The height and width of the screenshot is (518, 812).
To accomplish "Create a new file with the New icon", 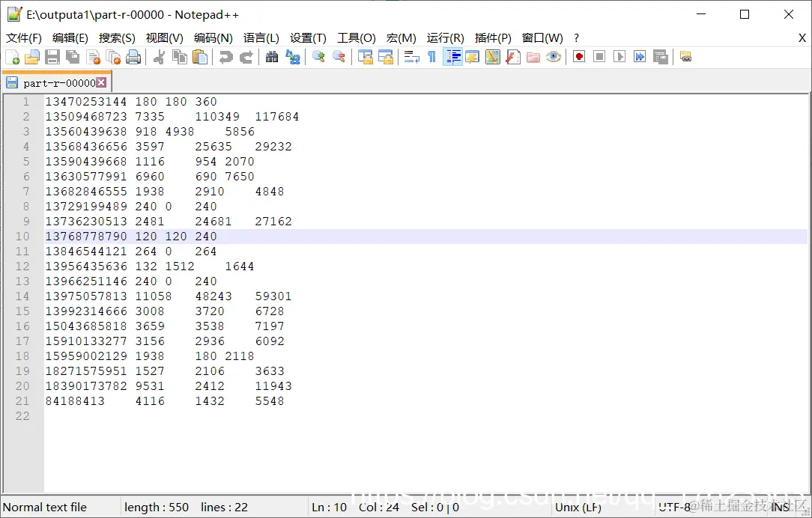I will click(12, 57).
